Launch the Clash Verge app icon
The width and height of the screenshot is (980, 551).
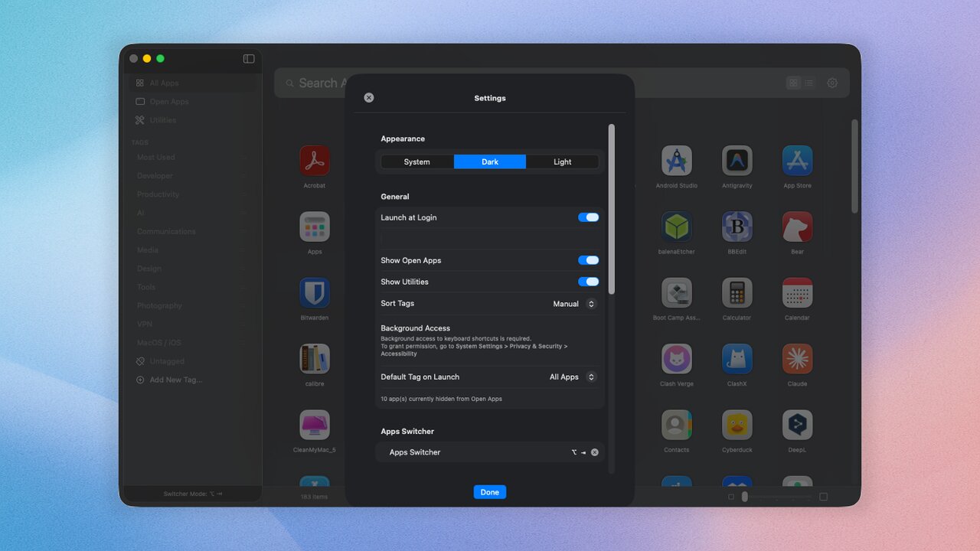pos(677,359)
